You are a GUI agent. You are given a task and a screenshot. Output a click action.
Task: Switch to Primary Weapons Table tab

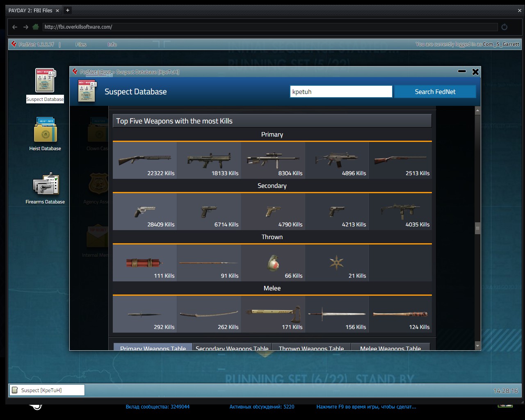click(x=153, y=347)
